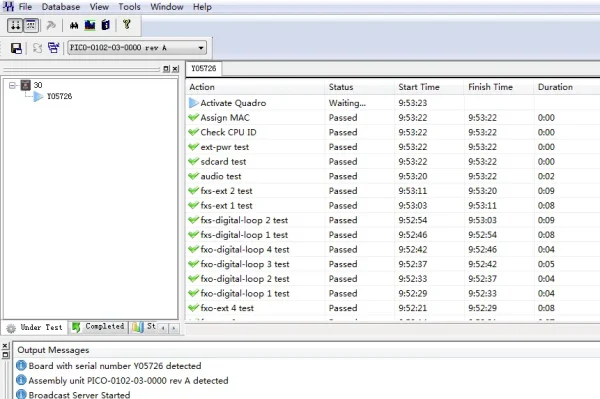
Task: Close the left tree panel
Action: (175, 69)
